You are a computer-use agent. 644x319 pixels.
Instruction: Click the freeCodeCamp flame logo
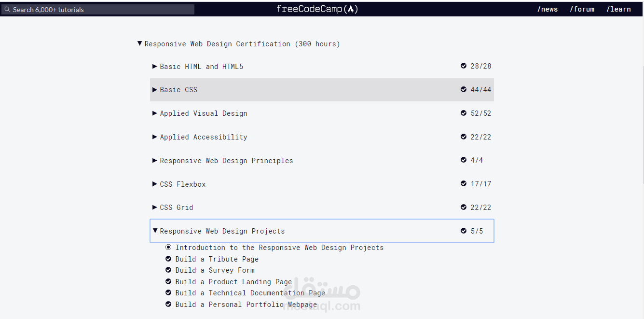point(351,9)
